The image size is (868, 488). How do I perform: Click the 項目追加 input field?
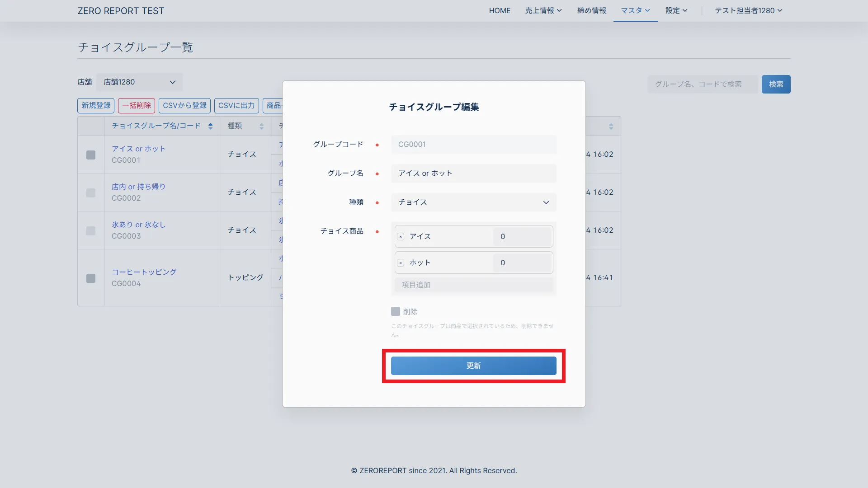click(473, 285)
